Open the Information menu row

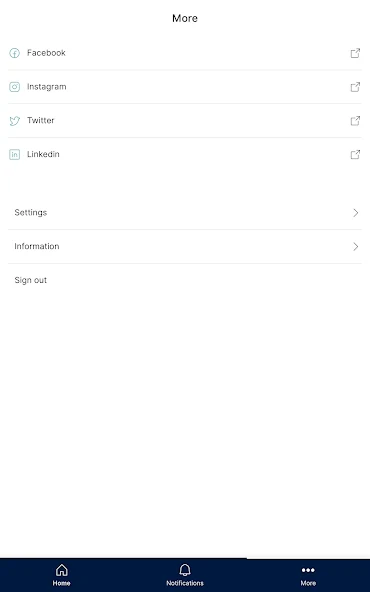click(x=185, y=247)
